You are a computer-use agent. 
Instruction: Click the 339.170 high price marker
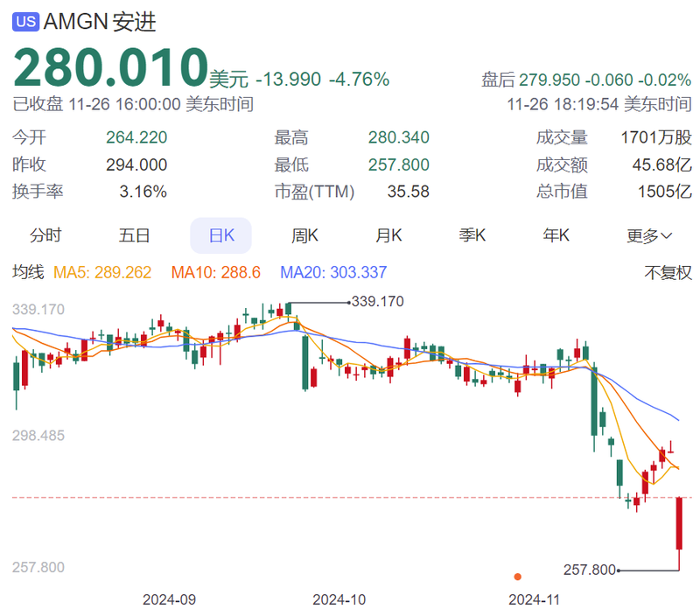point(377,302)
